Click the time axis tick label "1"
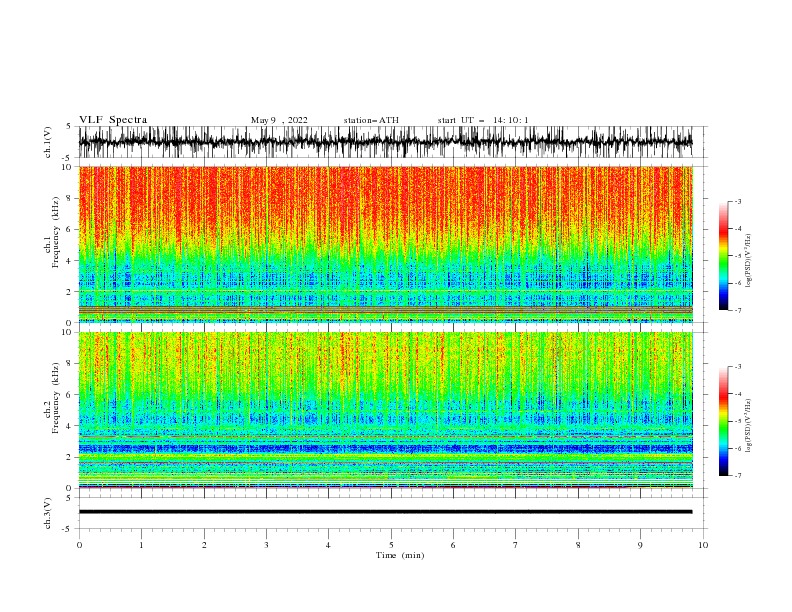This screenshot has height=612, width=792. pos(141,545)
